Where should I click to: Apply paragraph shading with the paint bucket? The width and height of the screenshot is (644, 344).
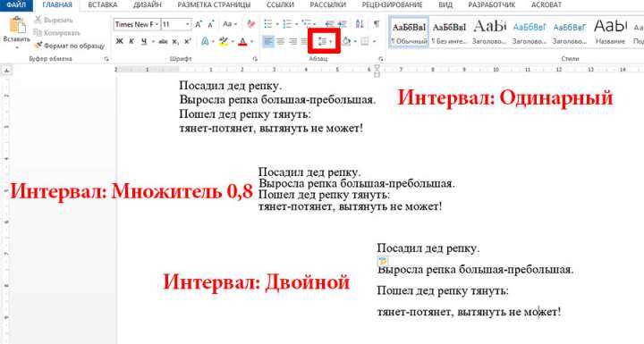click(x=346, y=41)
